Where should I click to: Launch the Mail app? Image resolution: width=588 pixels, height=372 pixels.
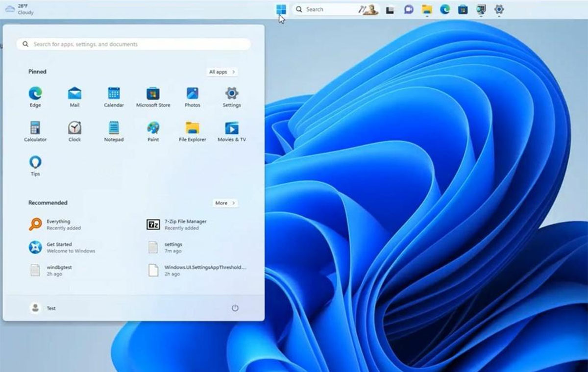point(74,97)
